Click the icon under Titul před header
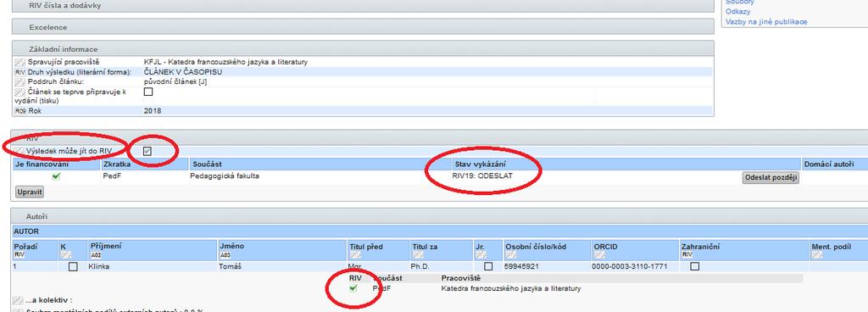 355,255
